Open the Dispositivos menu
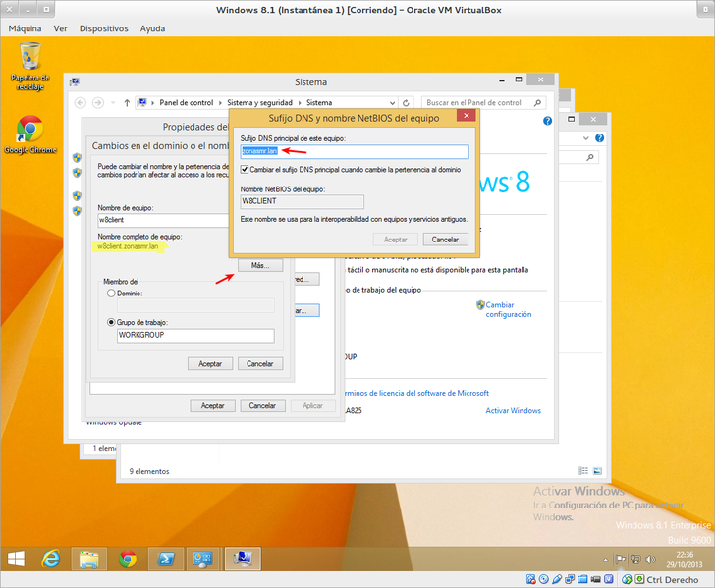Viewport: 715px width, 588px height. click(x=103, y=28)
